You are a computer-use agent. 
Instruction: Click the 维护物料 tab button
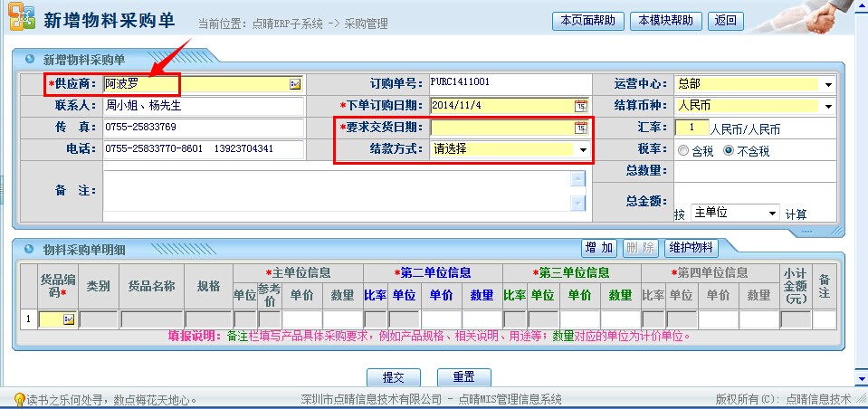pyautogui.click(x=691, y=248)
